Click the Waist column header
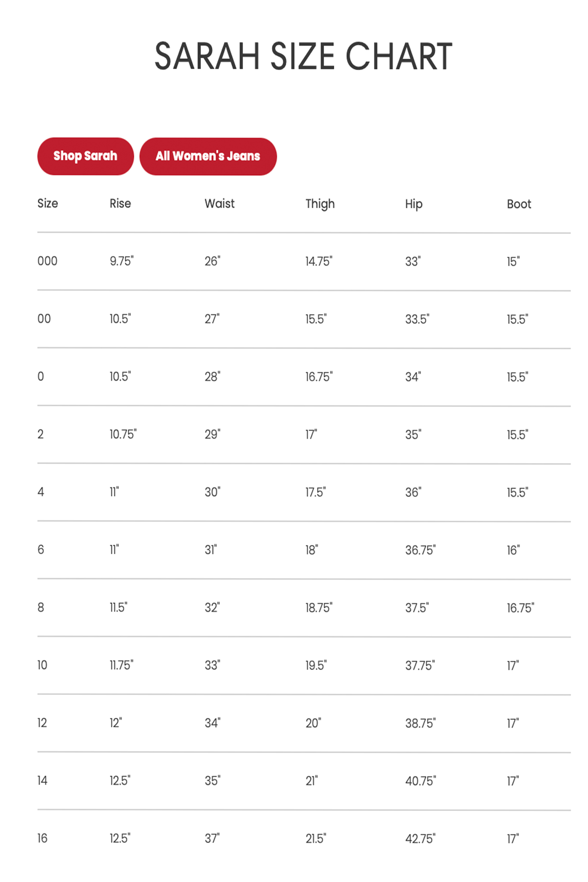The height and width of the screenshot is (882, 588). click(220, 203)
